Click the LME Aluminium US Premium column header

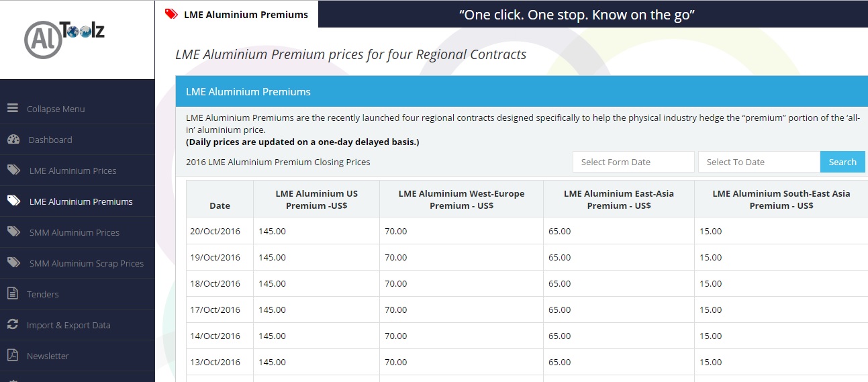pos(316,199)
